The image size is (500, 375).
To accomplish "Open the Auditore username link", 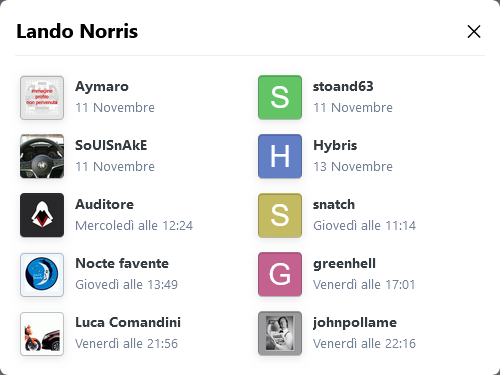I will pyautogui.click(x=104, y=204).
